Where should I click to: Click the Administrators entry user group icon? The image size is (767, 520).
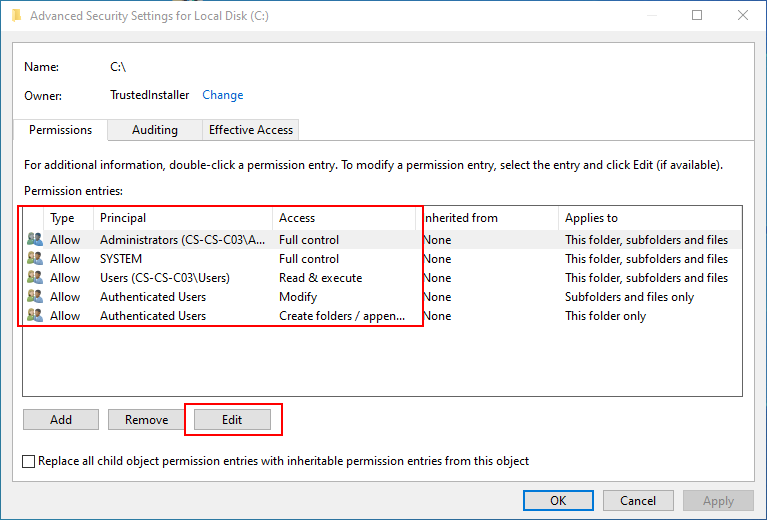pyautogui.click(x=34, y=239)
